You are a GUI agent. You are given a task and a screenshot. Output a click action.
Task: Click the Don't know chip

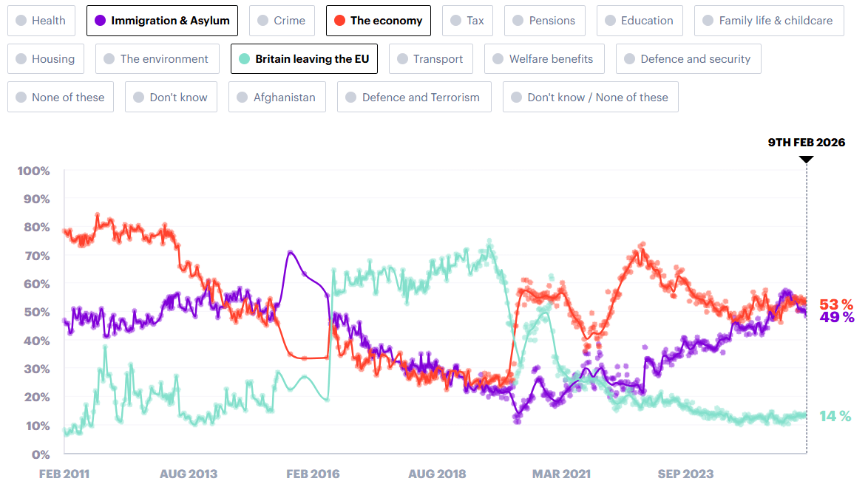(171, 98)
